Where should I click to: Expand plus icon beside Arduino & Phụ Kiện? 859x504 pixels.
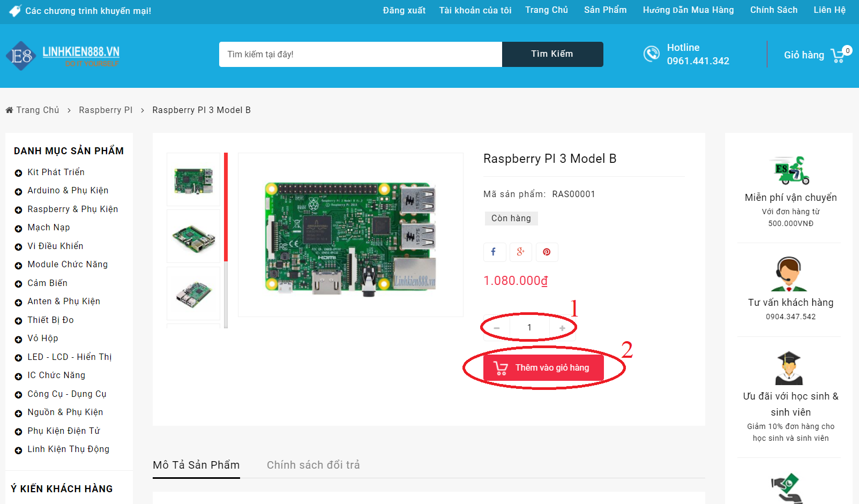[18, 191]
